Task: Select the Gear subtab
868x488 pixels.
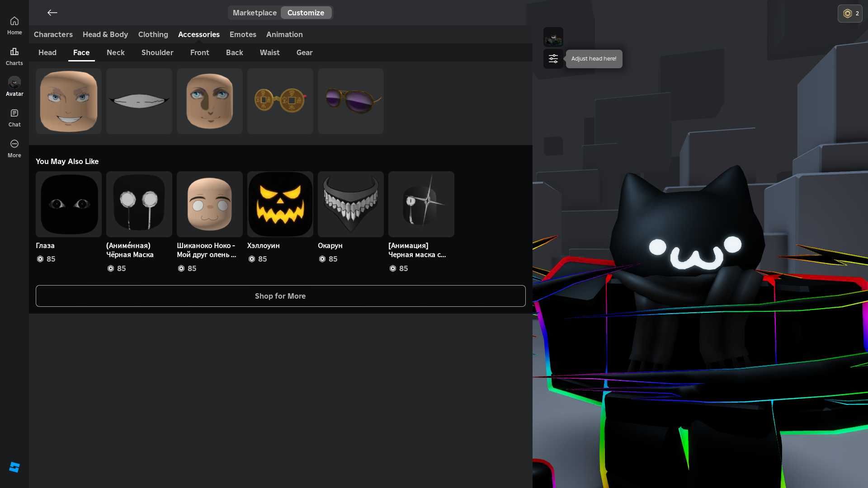Action: click(x=305, y=52)
